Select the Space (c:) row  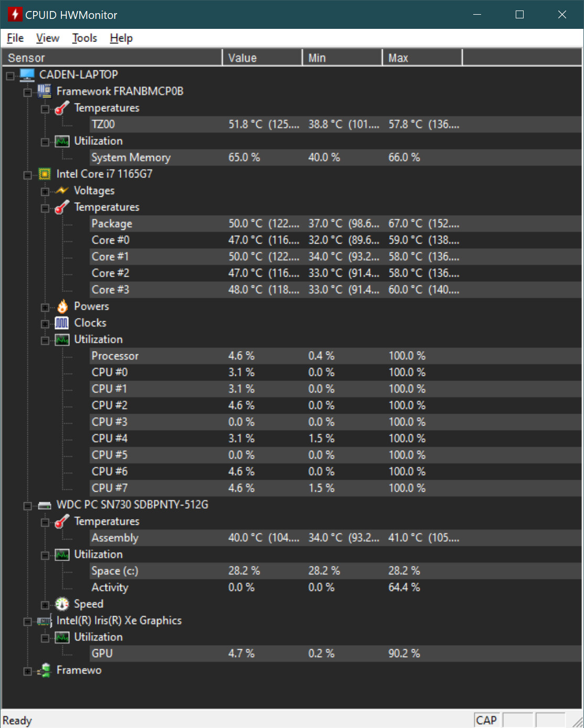point(336,571)
